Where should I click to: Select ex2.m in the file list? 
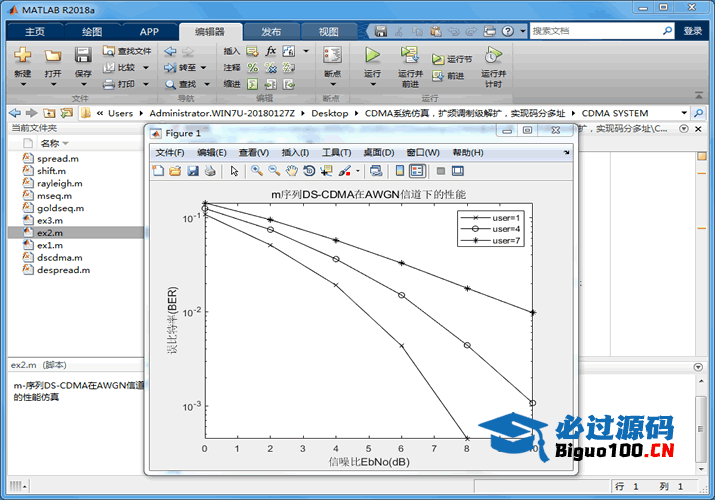click(76, 233)
